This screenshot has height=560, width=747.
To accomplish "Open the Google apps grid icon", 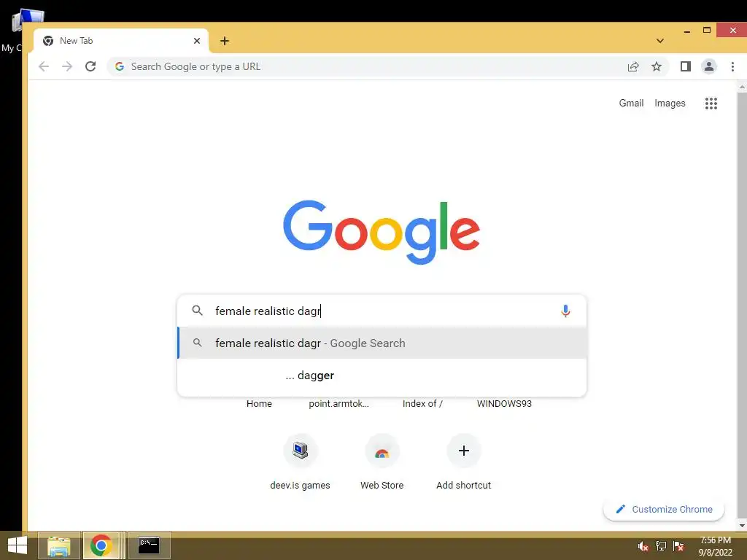I will 711,104.
